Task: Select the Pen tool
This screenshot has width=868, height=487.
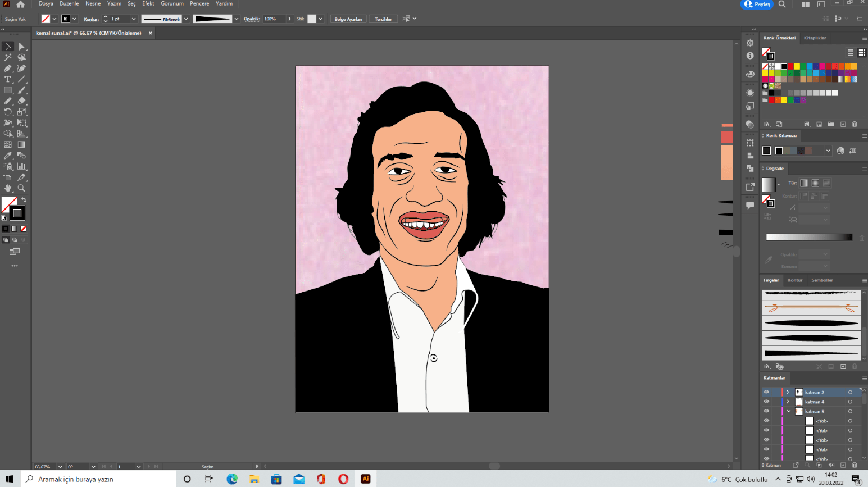Action: pos(8,69)
